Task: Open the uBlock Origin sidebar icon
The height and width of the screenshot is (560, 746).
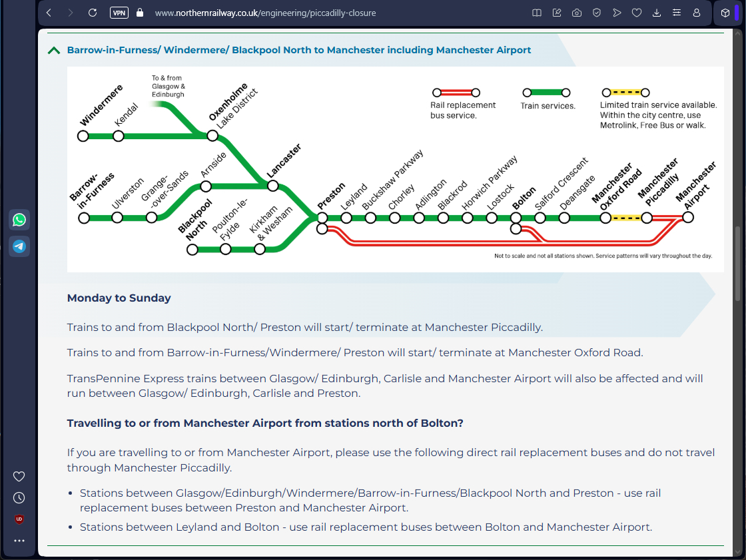Action: 19,519
